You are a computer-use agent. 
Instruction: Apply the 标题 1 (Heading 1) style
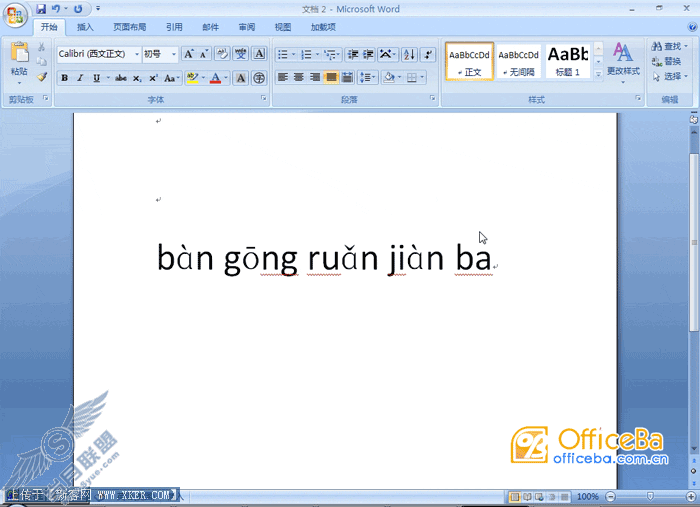coord(568,62)
